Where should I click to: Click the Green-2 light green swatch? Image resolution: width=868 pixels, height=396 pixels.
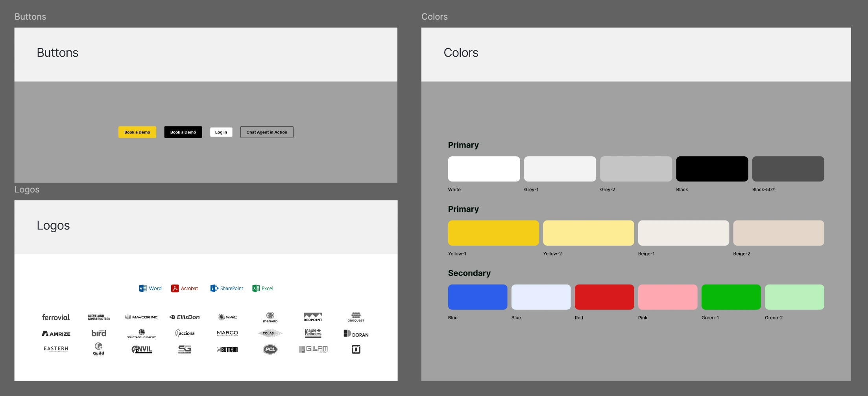click(x=794, y=297)
